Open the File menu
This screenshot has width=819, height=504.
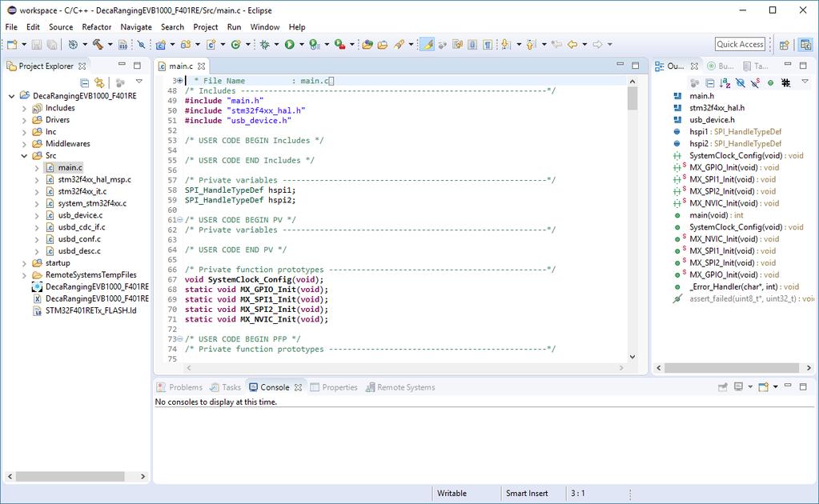coord(11,26)
